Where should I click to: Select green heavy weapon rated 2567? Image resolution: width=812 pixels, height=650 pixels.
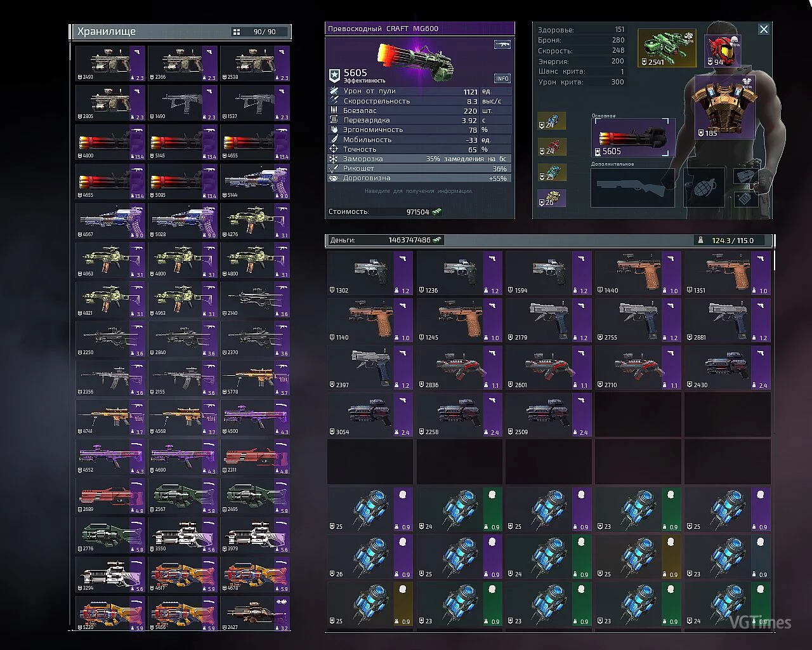[x=183, y=496]
